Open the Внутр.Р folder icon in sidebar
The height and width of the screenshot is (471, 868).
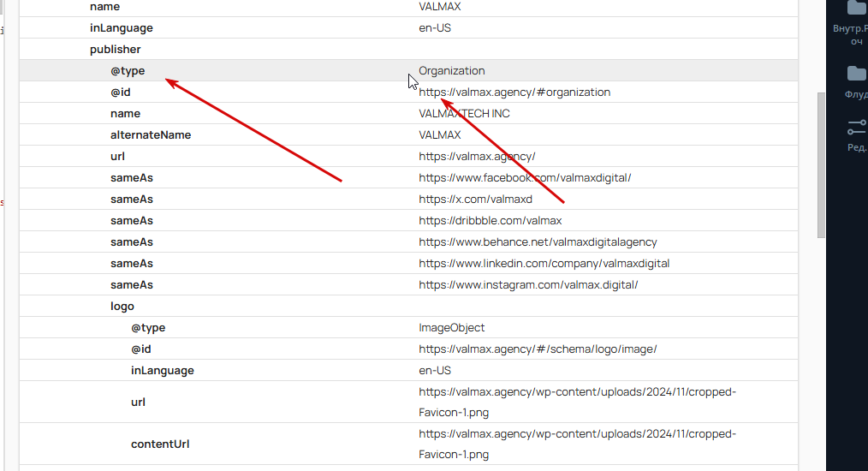(x=856, y=7)
